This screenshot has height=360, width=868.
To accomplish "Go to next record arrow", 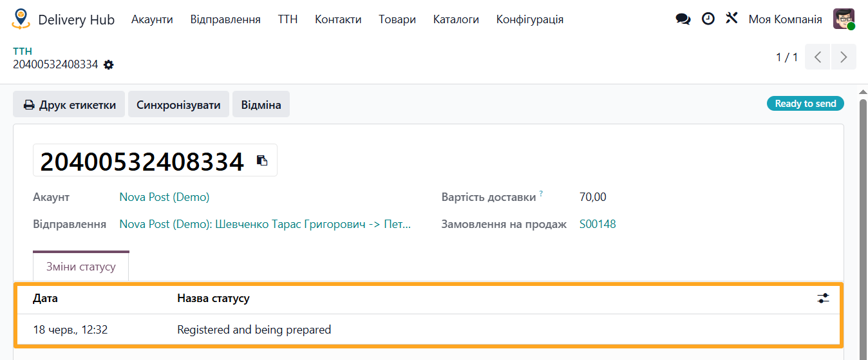I will 844,57.
